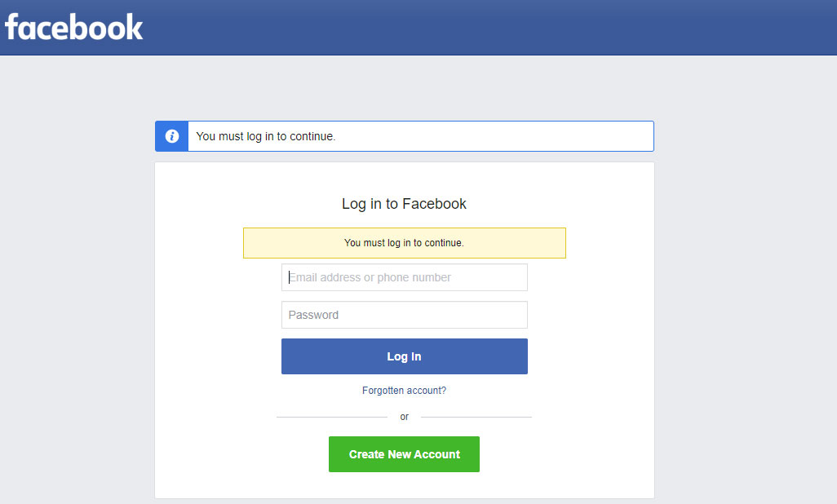Click the yellow warning message box
The image size is (837, 504).
404,243
